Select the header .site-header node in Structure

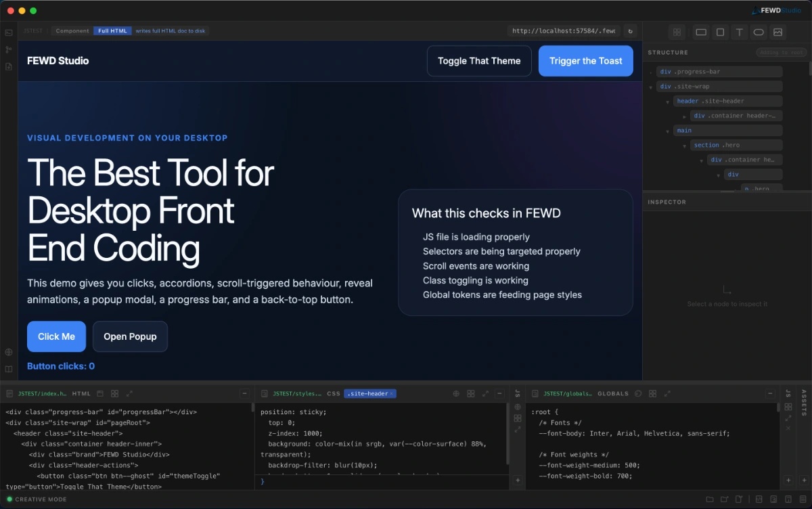tap(727, 101)
